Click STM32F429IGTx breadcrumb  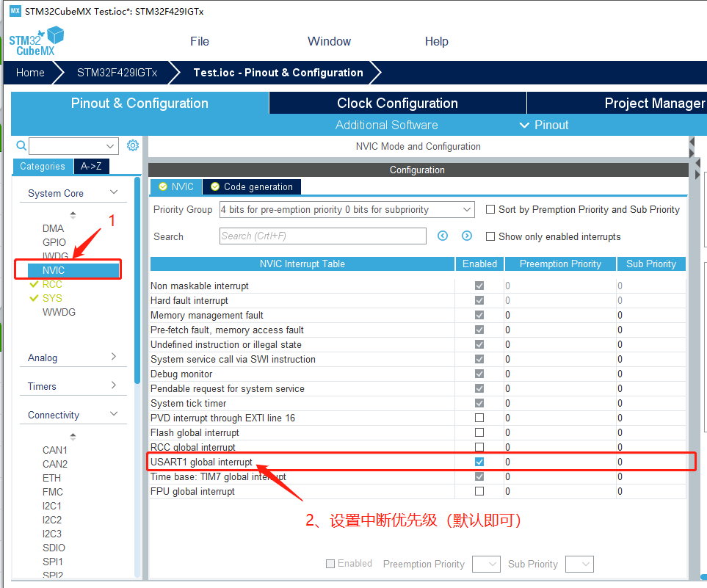coord(117,73)
